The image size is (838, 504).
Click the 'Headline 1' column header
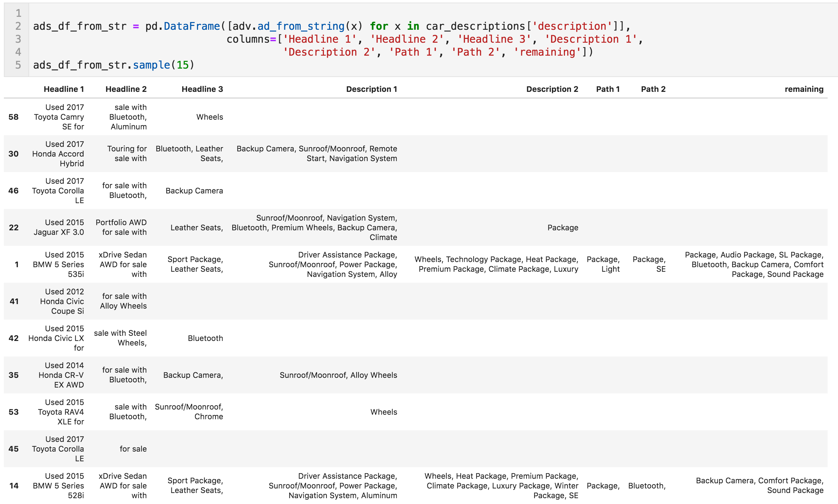point(63,89)
